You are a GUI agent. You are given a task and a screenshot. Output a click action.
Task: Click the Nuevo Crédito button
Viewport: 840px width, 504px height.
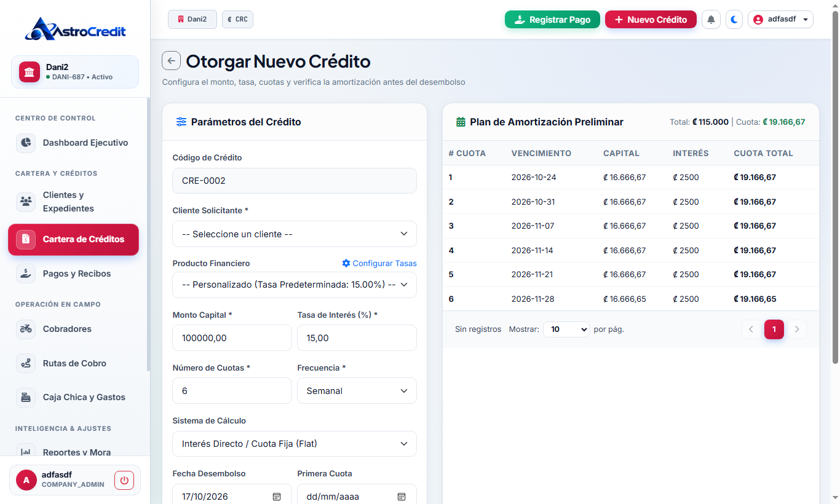coord(651,20)
